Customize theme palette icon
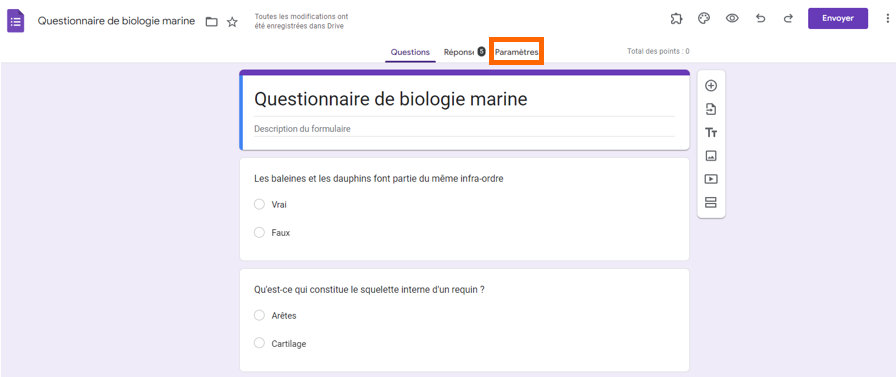 coord(704,18)
